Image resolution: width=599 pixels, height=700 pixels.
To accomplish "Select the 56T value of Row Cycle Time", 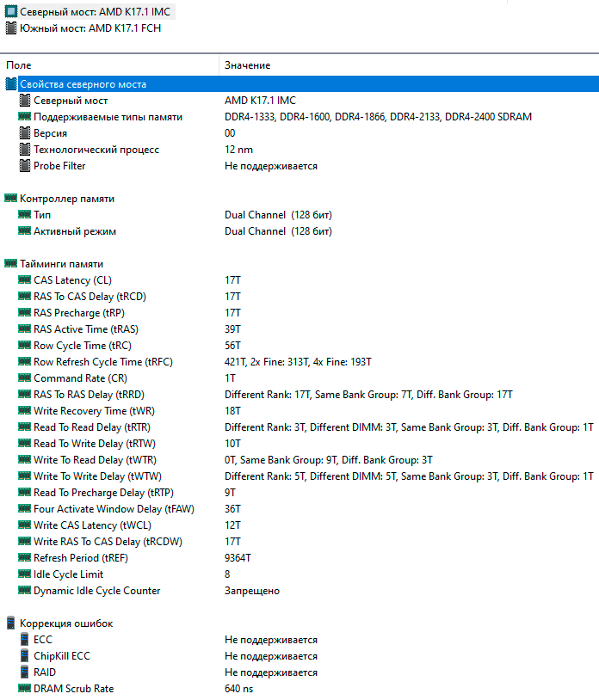I will pos(232,346).
